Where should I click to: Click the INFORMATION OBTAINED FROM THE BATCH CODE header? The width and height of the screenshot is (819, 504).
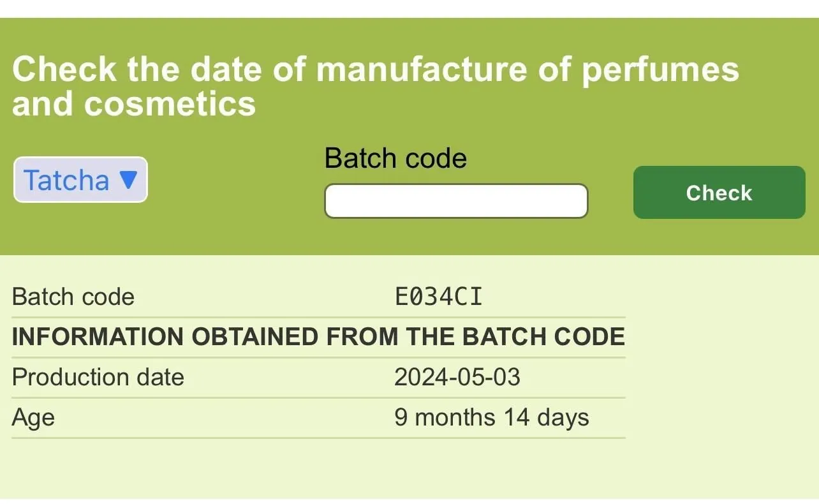(318, 337)
